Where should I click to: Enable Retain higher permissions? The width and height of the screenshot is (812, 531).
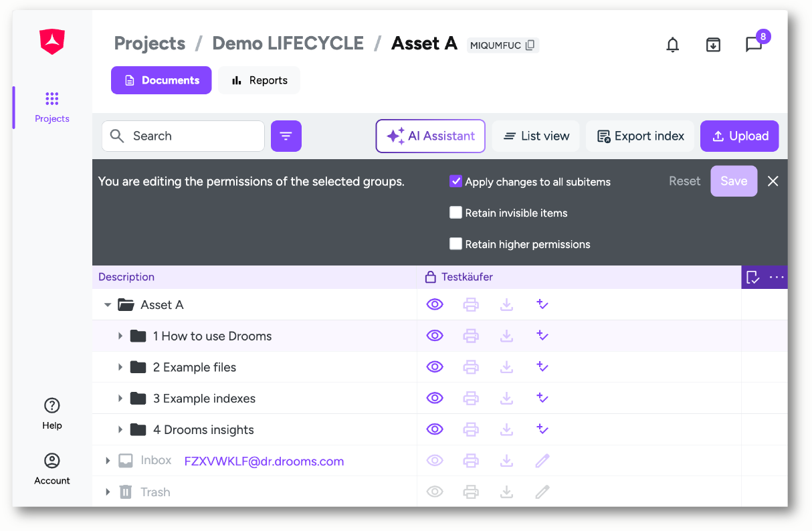point(455,244)
